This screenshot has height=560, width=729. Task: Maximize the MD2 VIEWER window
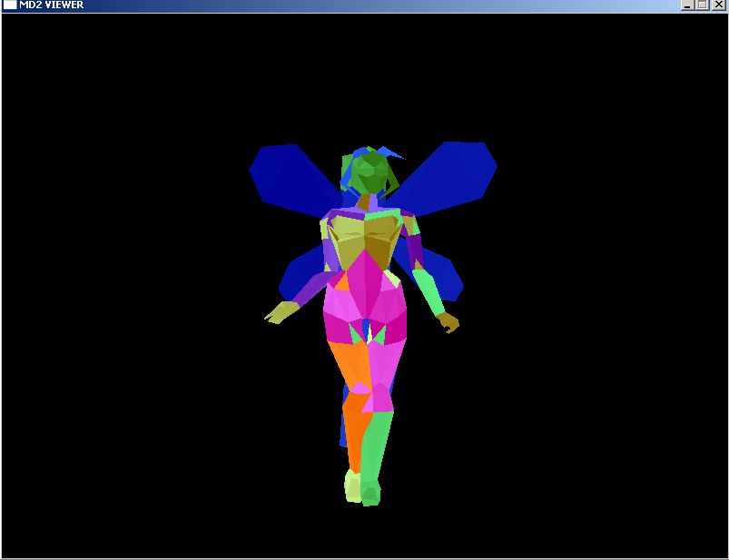703,5
